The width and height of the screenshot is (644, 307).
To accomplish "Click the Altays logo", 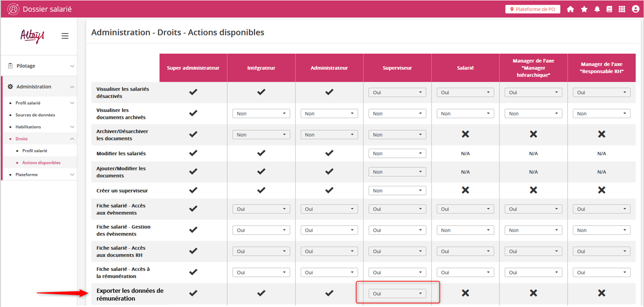I will [32, 36].
